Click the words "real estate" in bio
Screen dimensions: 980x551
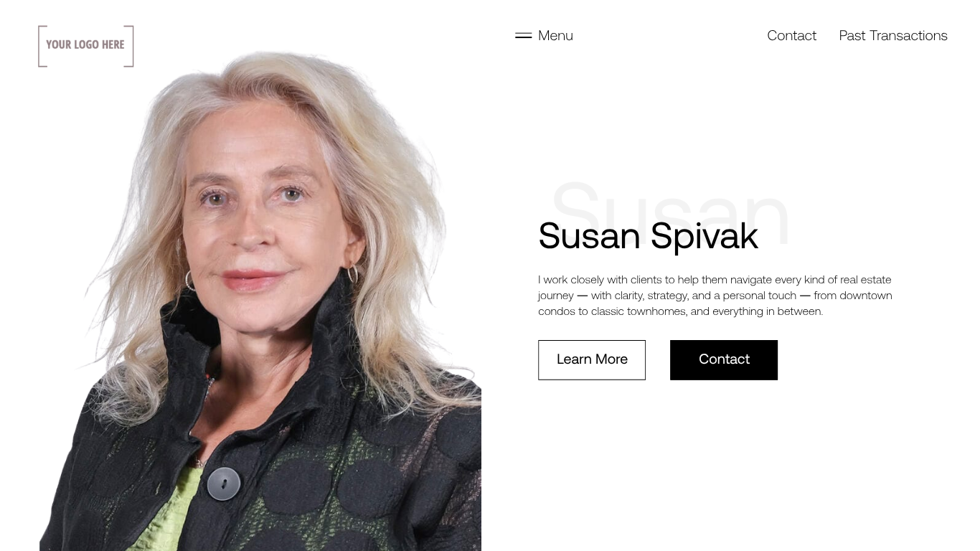pyautogui.click(x=866, y=280)
